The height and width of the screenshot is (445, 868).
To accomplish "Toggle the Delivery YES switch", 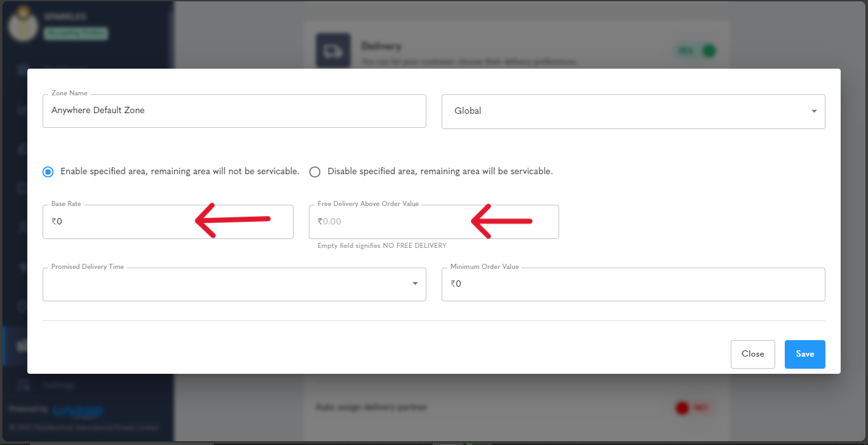I will pyautogui.click(x=696, y=51).
